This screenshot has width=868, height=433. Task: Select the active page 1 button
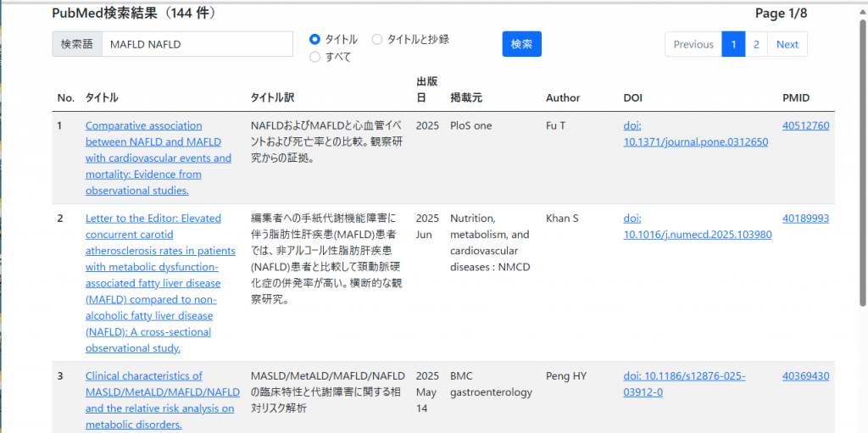(733, 44)
